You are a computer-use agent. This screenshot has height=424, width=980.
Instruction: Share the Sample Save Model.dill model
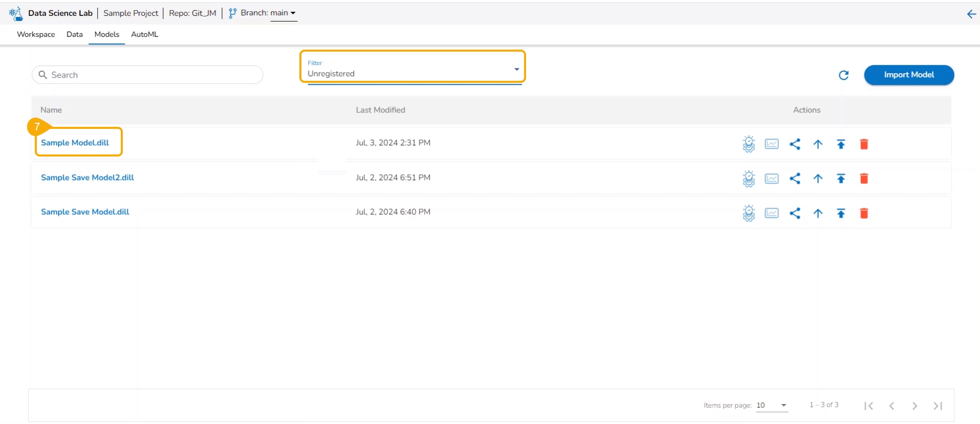click(x=794, y=213)
